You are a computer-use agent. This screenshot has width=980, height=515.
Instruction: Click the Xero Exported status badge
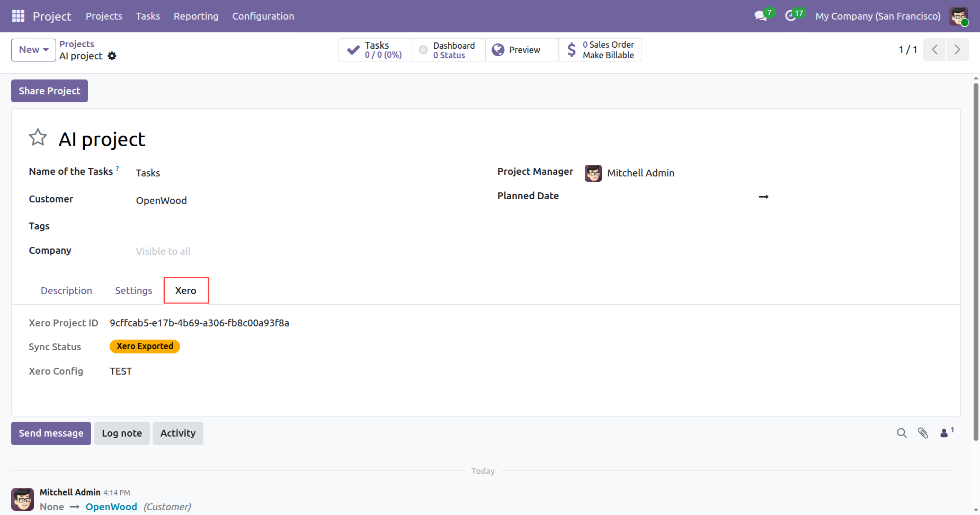pyautogui.click(x=145, y=347)
